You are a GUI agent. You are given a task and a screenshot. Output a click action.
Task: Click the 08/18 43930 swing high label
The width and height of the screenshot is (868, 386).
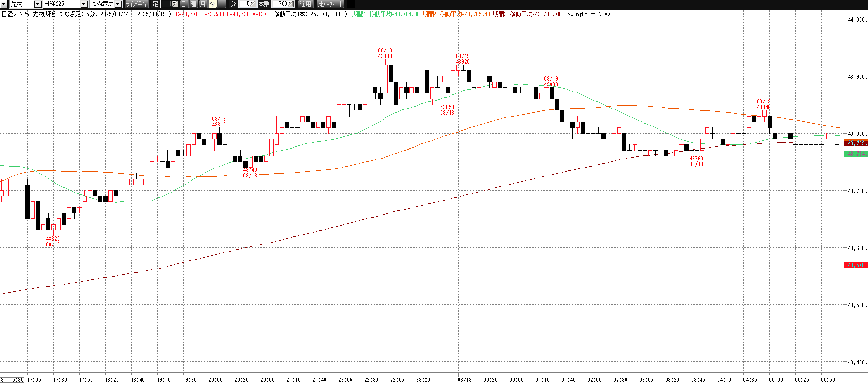pos(385,53)
